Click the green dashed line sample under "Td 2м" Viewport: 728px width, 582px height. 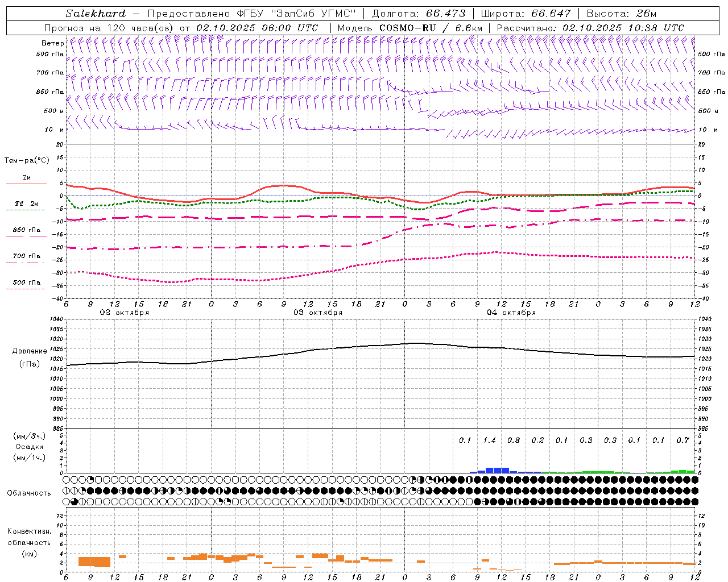26,210
